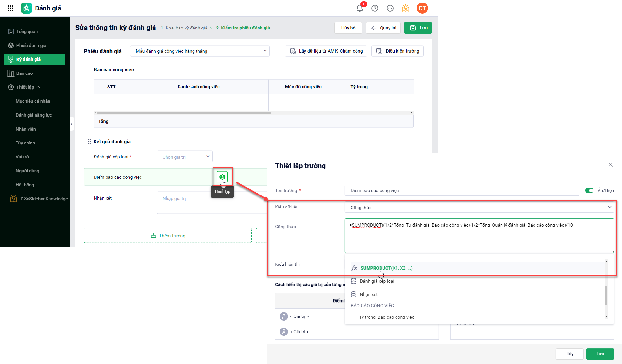Collapse the sidebar with the arrow handle
The height and width of the screenshot is (364, 622).
(72, 124)
